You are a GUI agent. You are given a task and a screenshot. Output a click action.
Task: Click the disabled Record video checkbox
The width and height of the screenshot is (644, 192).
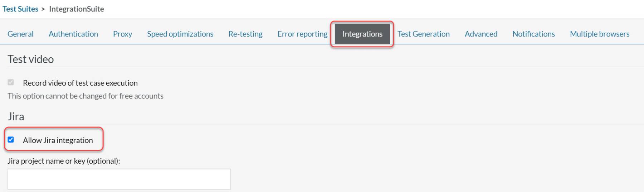click(11, 82)
